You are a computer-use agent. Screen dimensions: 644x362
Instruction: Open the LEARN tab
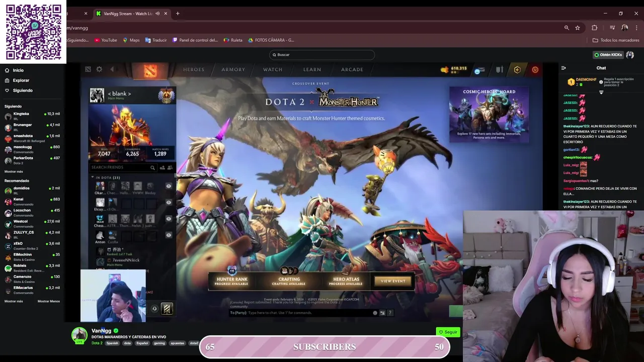(x=312, y=69)
